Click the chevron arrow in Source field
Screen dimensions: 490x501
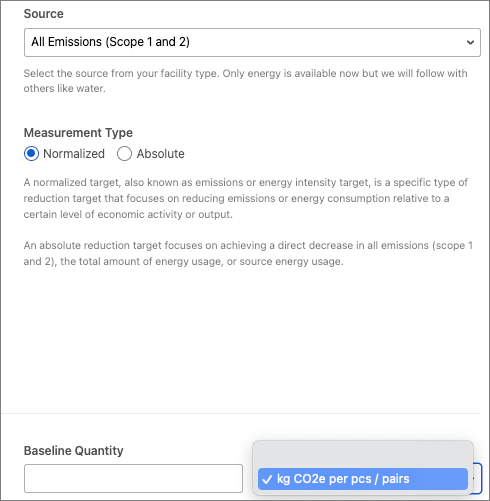click(470, 42)
